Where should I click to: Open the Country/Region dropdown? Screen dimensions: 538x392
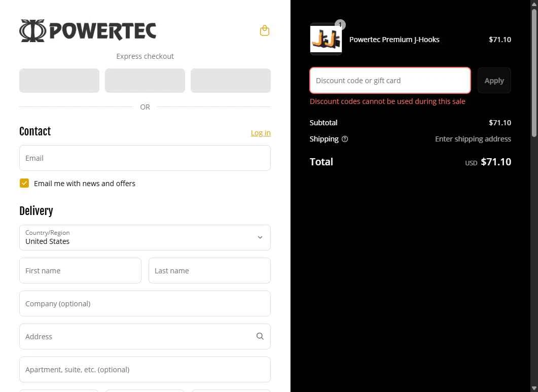point(145,237)
